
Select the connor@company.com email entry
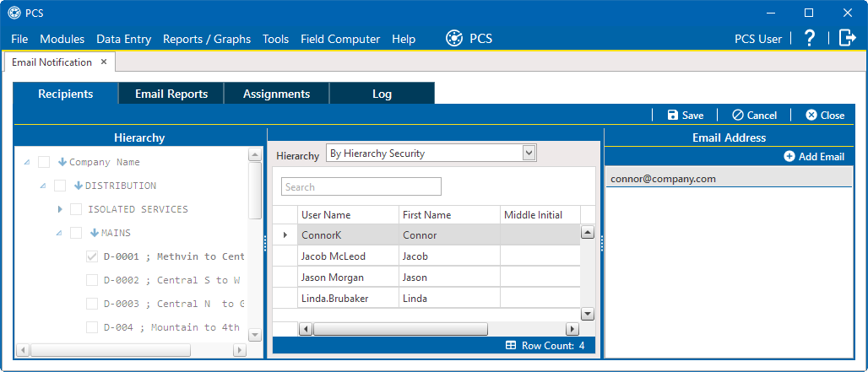pyautogui.click(x=729, y=179)
